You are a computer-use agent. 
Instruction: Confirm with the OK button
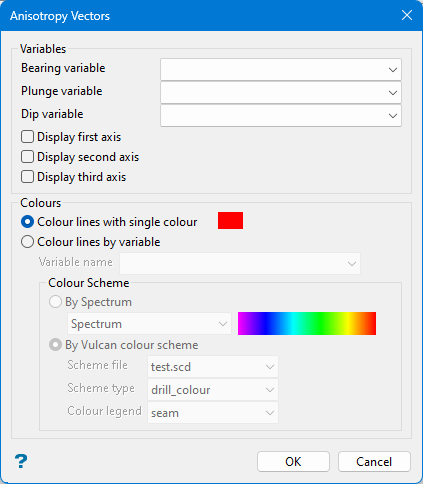tap(293, 462)
